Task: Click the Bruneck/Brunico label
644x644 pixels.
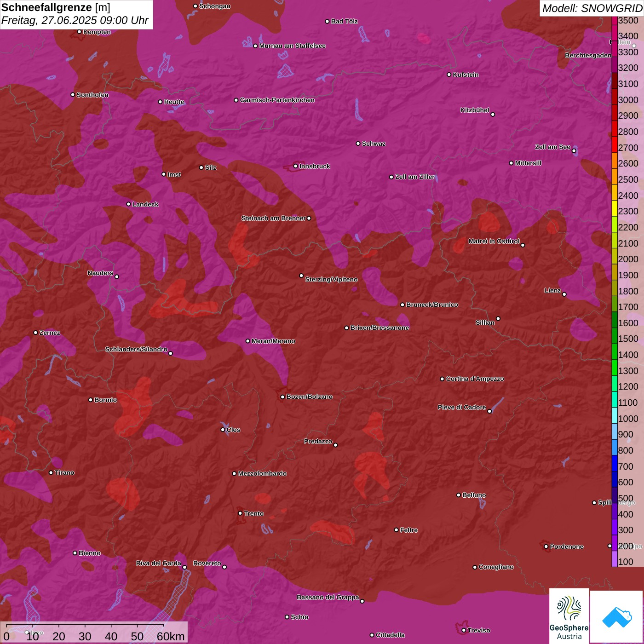Action: (432, 305)
